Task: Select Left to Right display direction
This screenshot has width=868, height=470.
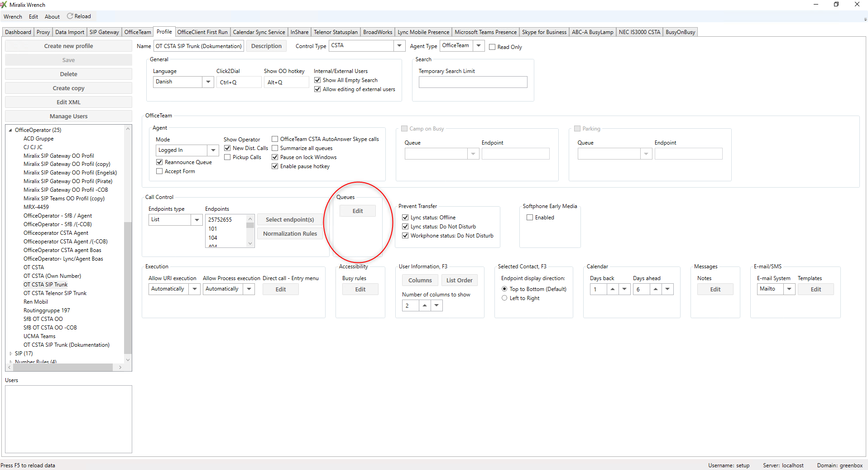Action: pos(504,298)
